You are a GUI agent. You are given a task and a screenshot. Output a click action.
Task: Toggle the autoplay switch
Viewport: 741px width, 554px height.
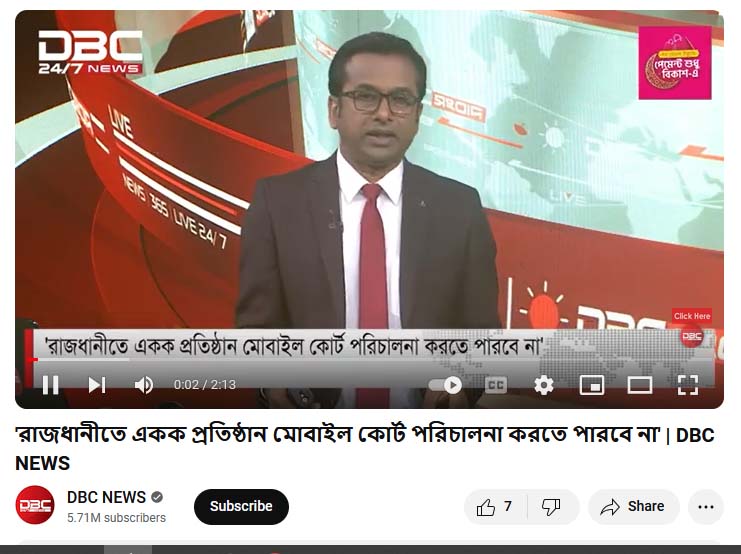pyautogui.click(x=446, y=385)
